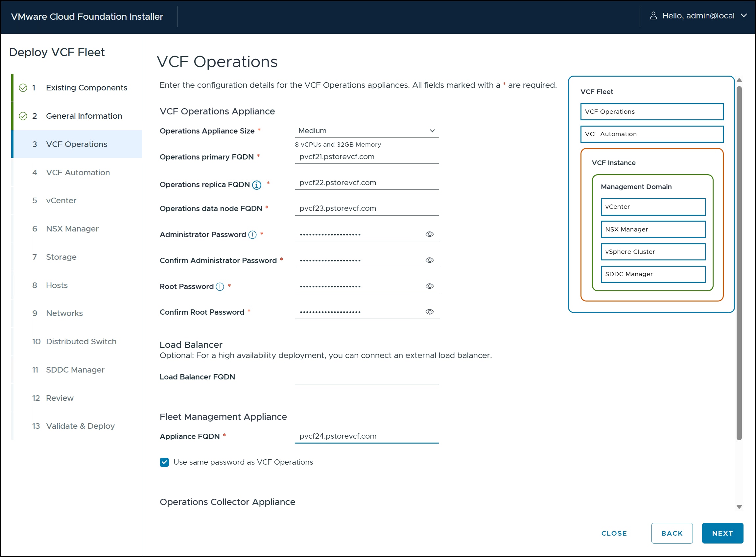Click the scrollbar up arrow
The height and width of the screenshot is (557, 756).
pyautogui.click(x=739, y=80)
